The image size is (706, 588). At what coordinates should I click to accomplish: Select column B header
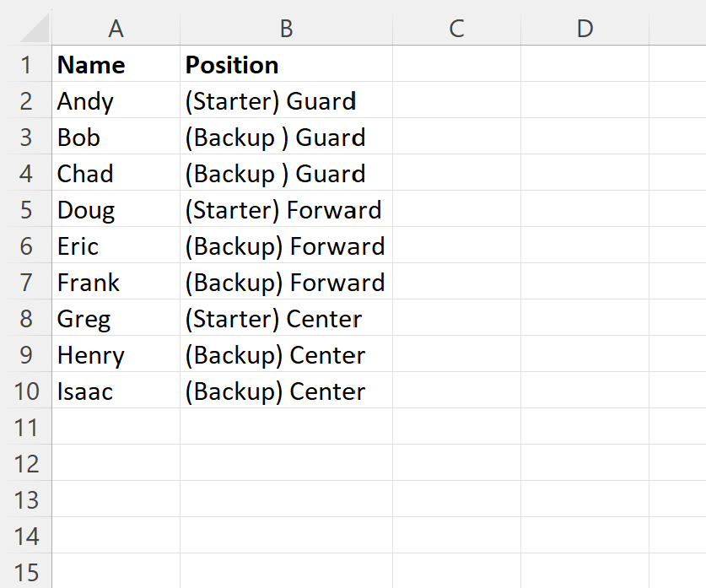(x=286, y=29)
